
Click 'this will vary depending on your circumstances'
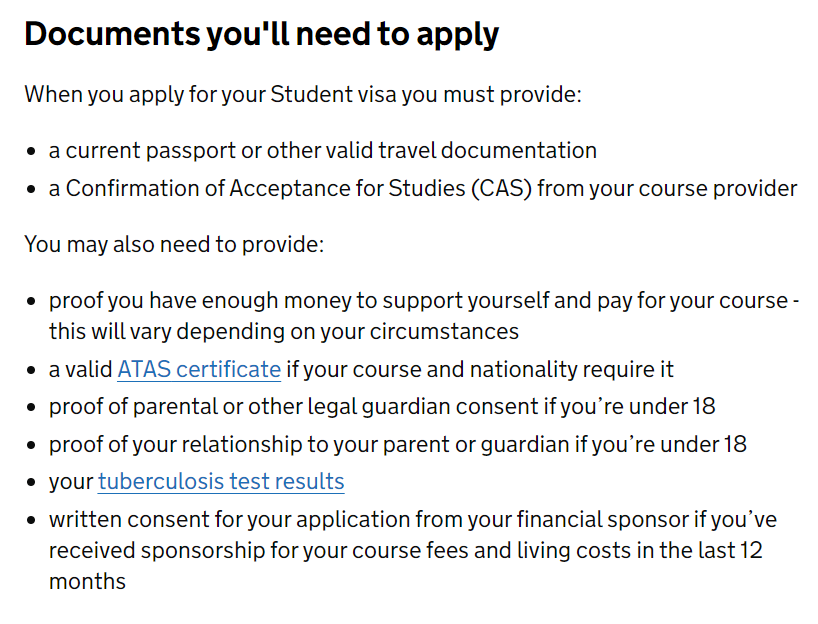[284, 331]
